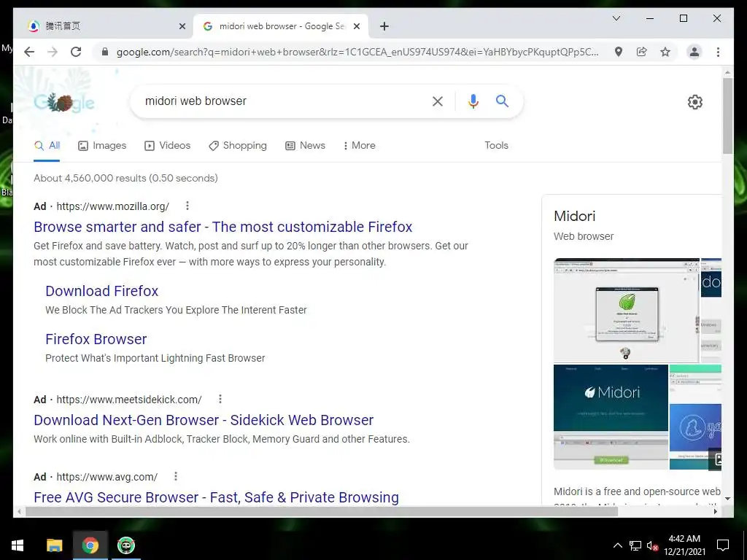Viewport: 747px width, 560px height.
Task: Click the https://www.mozilla.org/ ad URL
Action: point(113,206)
